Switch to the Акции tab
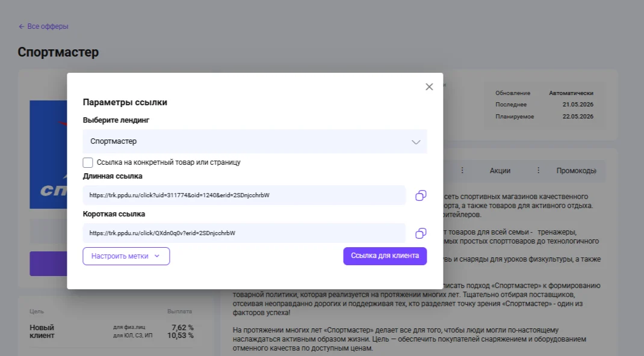The height and width of the screenshot is (356, 644). click(x=500, y=171)
